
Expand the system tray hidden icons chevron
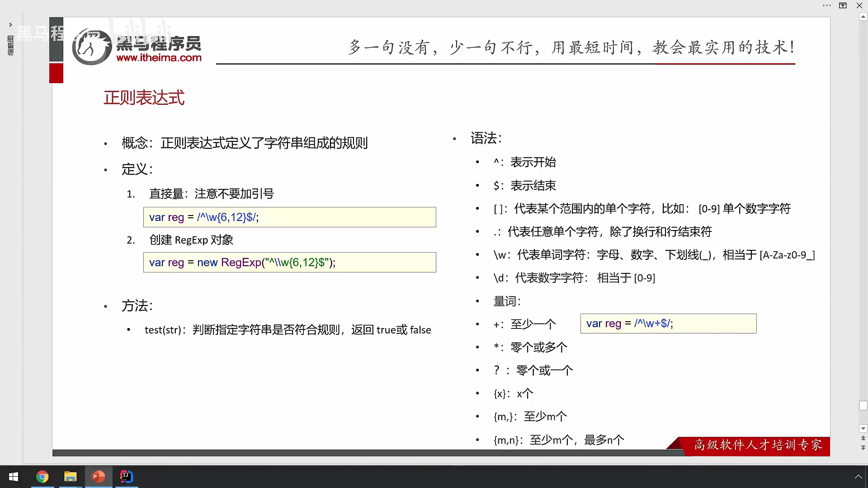pos(858,477)
